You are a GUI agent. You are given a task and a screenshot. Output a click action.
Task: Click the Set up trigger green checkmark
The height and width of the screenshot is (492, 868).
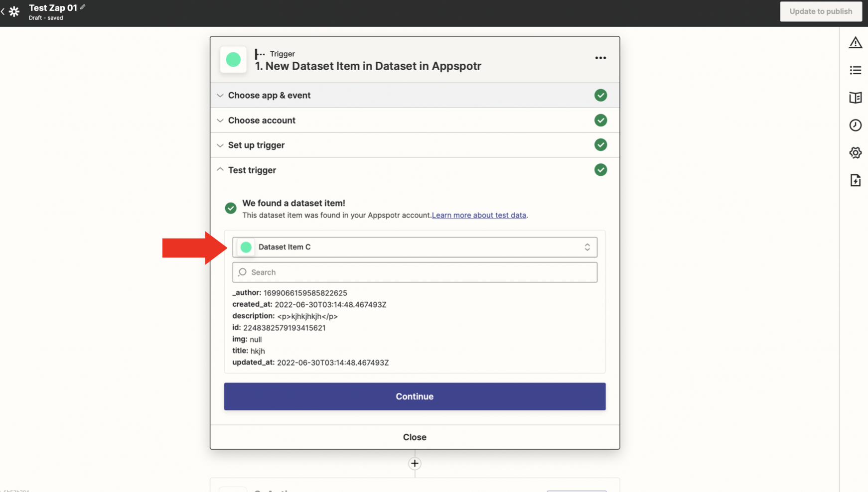[x=600, y=145]
